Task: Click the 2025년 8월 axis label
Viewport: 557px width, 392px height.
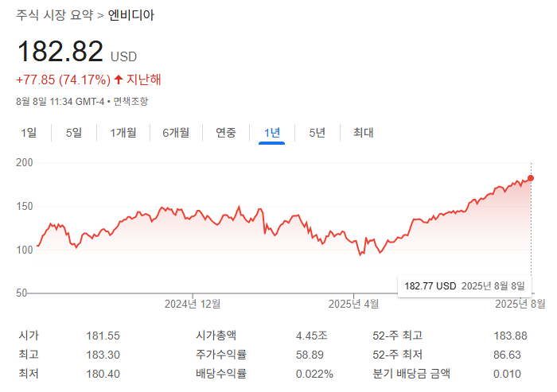Action: [x=520, y=304]
